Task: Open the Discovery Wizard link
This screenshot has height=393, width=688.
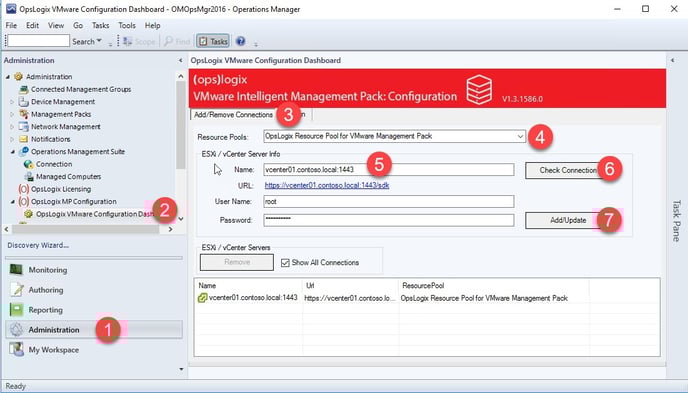Action: tap(38, 245)
